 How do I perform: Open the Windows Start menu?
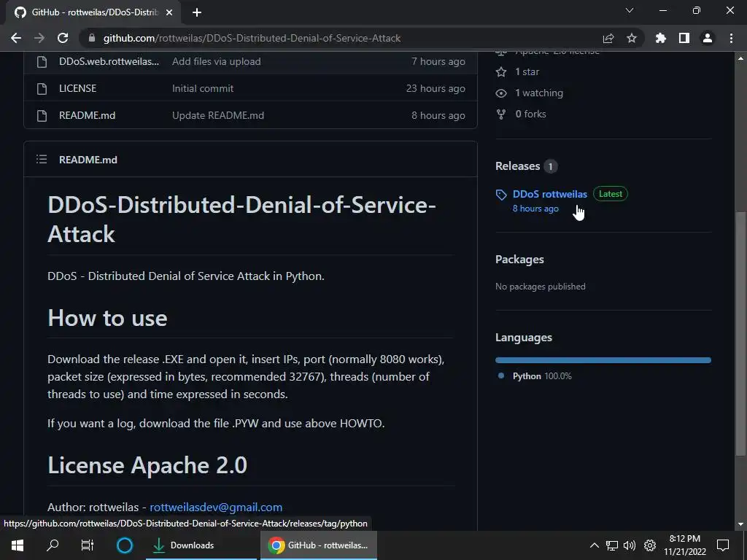(18, 545)
